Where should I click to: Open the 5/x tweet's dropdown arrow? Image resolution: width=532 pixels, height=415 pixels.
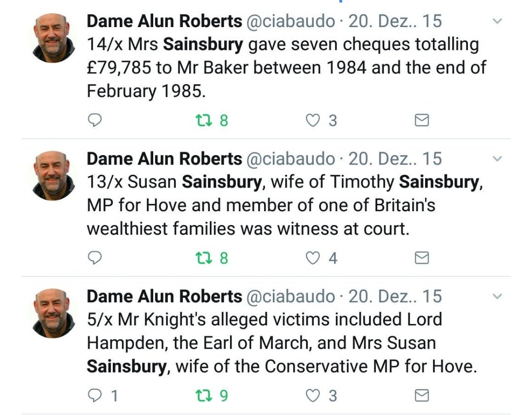pos(498,296)
